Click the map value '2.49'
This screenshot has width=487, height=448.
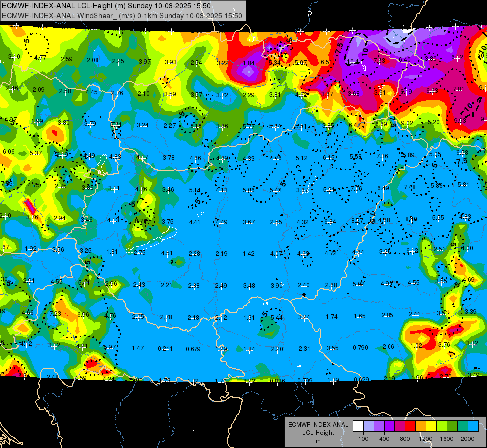[221, 285]
